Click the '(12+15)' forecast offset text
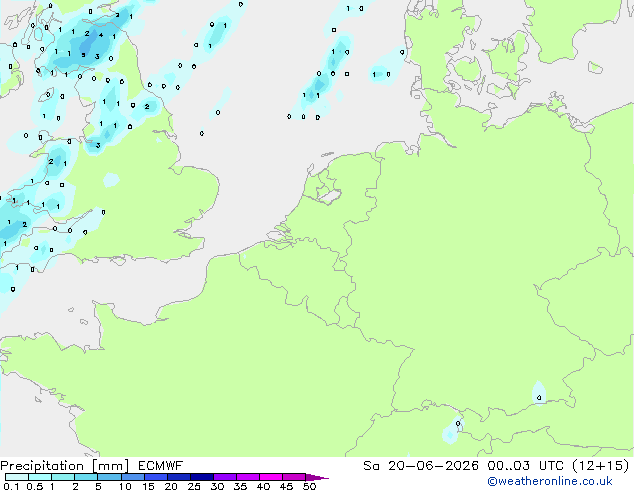This screenshot has width=634, height=490. 601,466
